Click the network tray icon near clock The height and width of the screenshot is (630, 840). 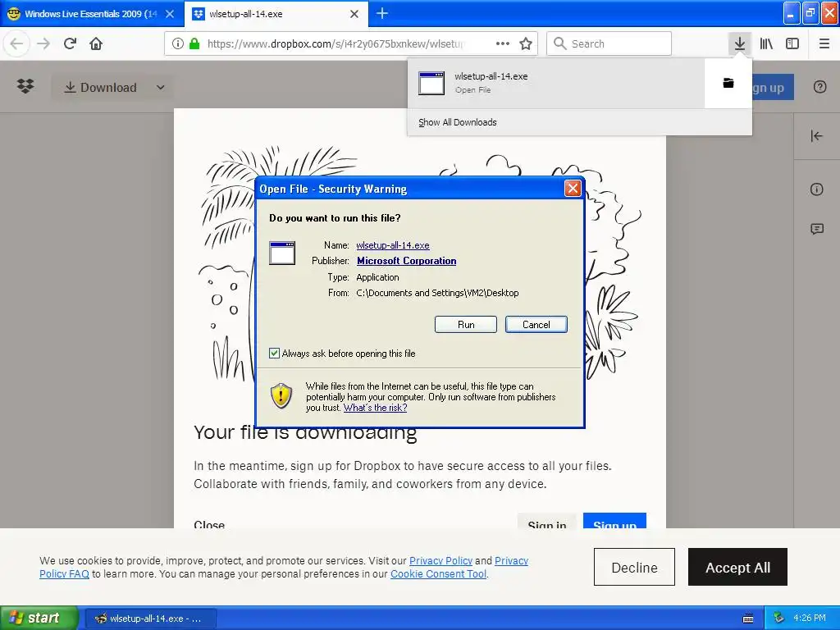click(779, 618)
